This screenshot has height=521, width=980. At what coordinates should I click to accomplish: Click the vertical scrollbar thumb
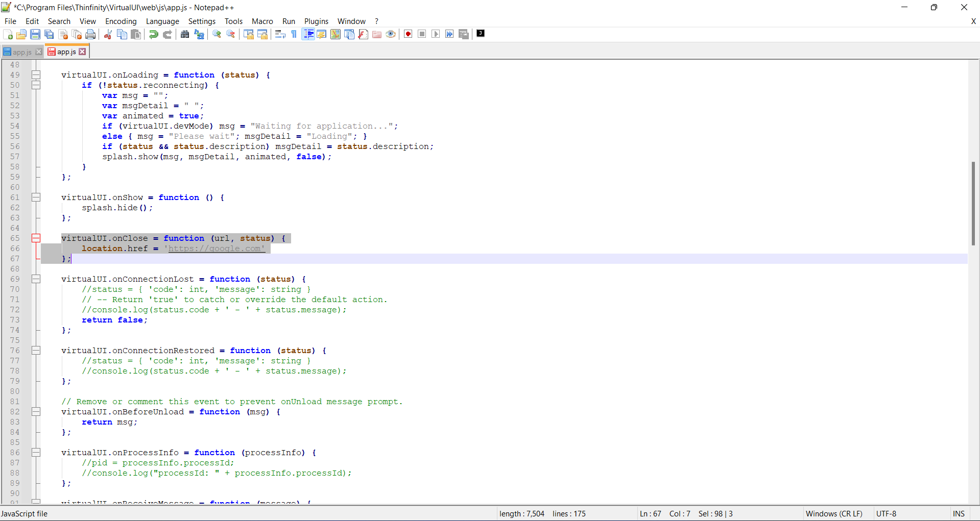(973, 204)
